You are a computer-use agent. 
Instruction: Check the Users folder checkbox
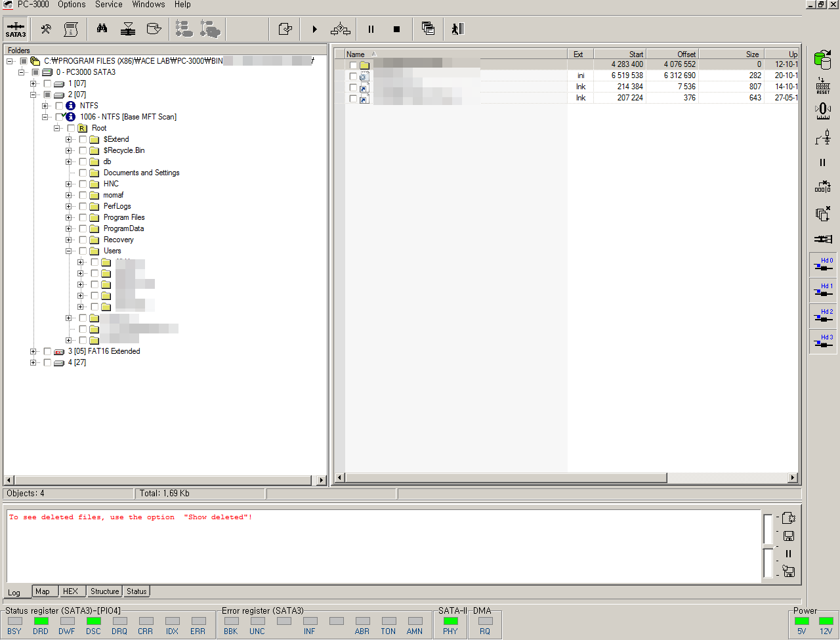pyautogui.click(x=83, y=251)
